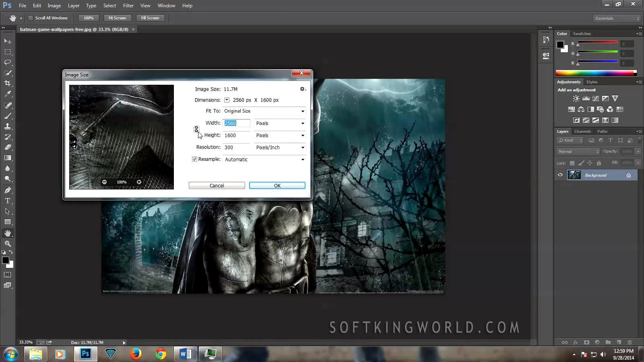Zoom out the Image Size preview

(105, 182)
